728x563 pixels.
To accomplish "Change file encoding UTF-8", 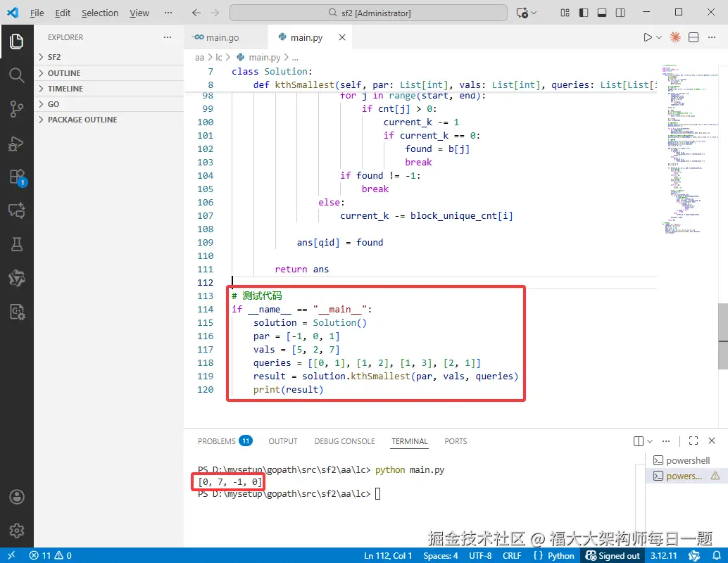I will [480, 555].
